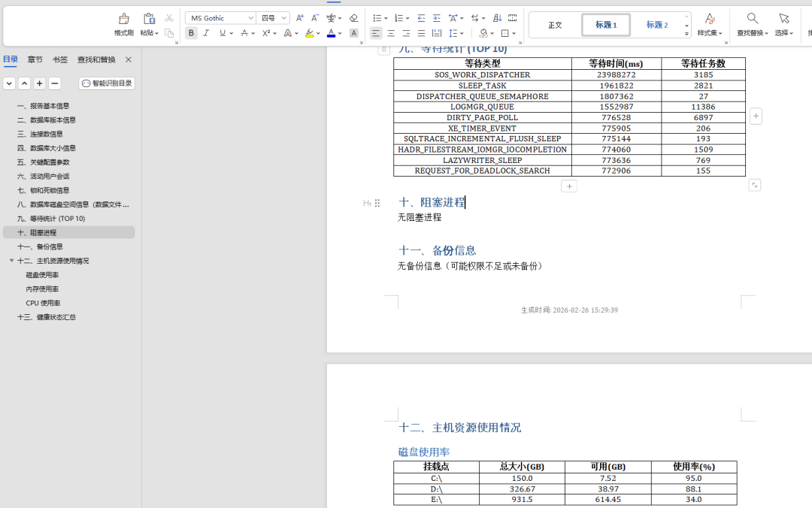Open font color dropdown arrow

340,33
